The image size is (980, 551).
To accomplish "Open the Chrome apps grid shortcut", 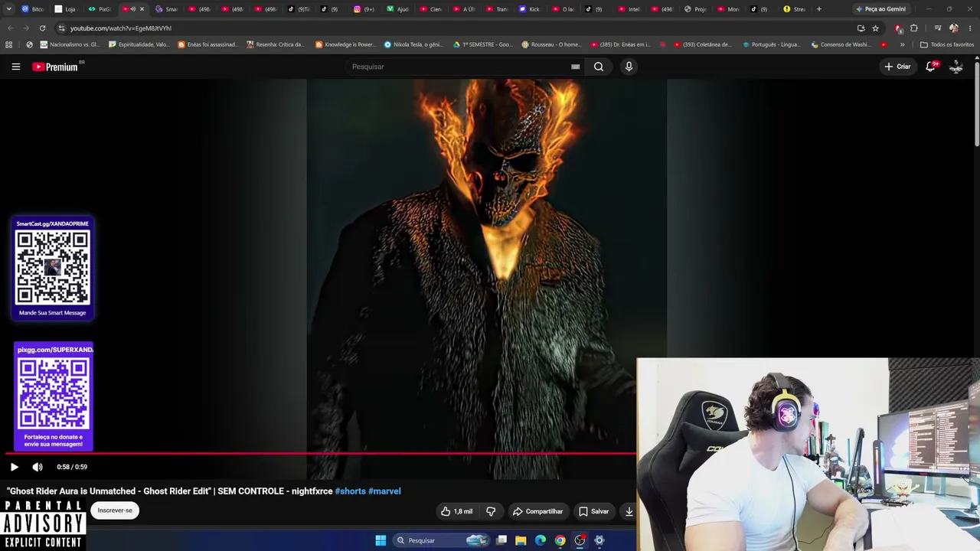I will (x=9, y=44).
